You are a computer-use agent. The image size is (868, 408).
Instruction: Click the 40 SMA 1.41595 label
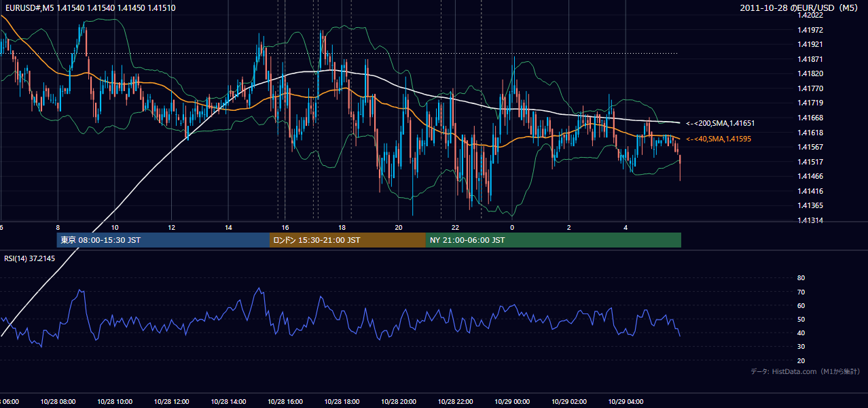pyautogui.click(x=718, y=139)
